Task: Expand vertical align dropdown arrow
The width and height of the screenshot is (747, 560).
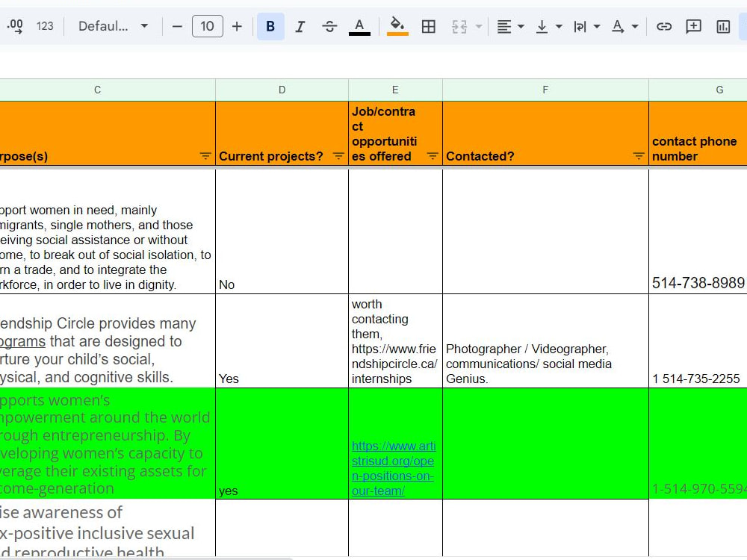Action: [559, 27]
